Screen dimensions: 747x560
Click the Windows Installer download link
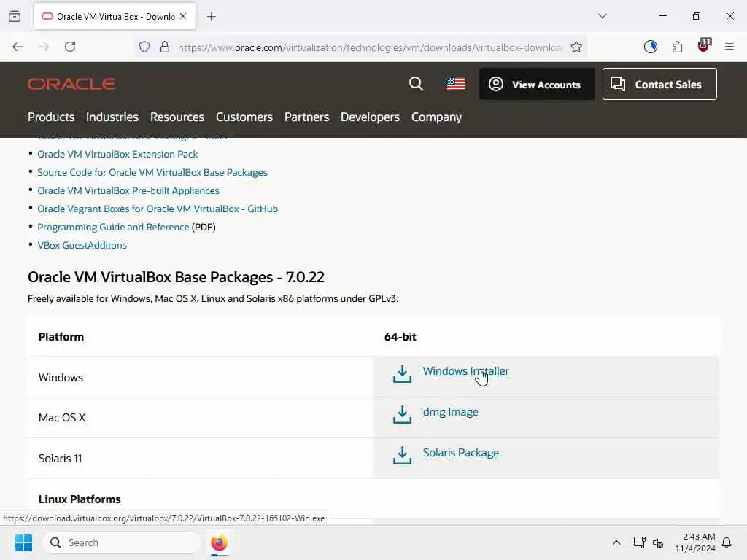coord(465,371)
